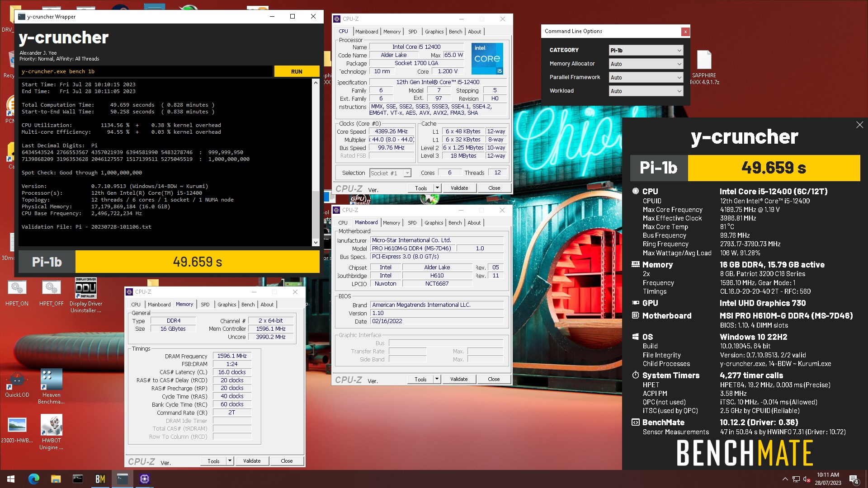868x488 pixels.
Task: Click Validate in top CPU-Z window
Action: [459, 188]
